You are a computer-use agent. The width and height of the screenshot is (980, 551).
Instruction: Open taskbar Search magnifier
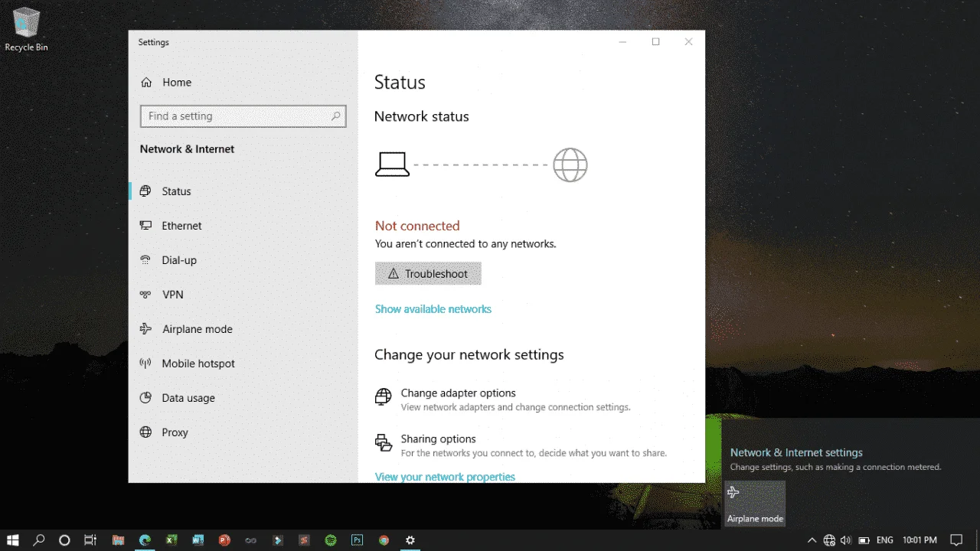click(39, 540)
